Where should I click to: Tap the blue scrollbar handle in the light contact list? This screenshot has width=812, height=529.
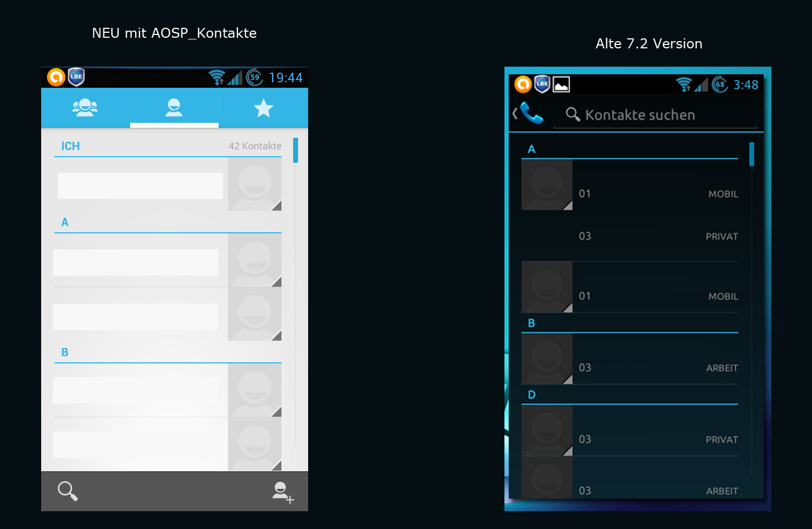(295, 150)
